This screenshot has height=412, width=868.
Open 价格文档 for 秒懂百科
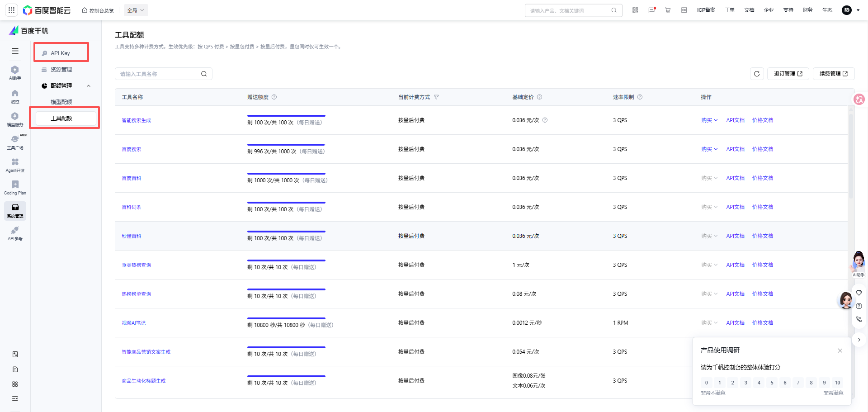763,236
